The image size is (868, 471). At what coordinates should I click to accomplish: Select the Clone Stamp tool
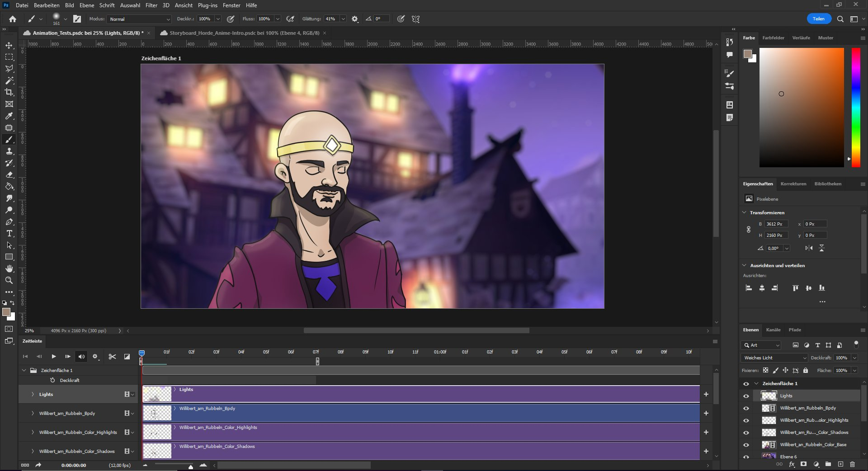9,151
